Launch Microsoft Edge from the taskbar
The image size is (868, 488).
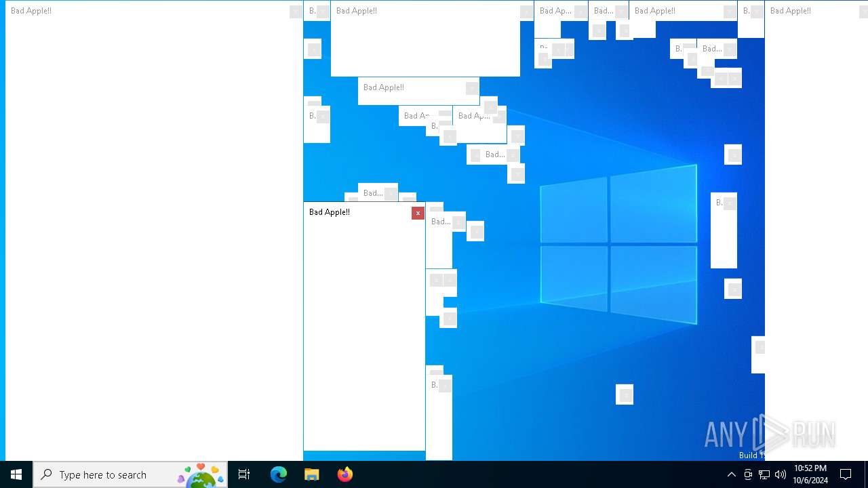(x=279, y=474)
